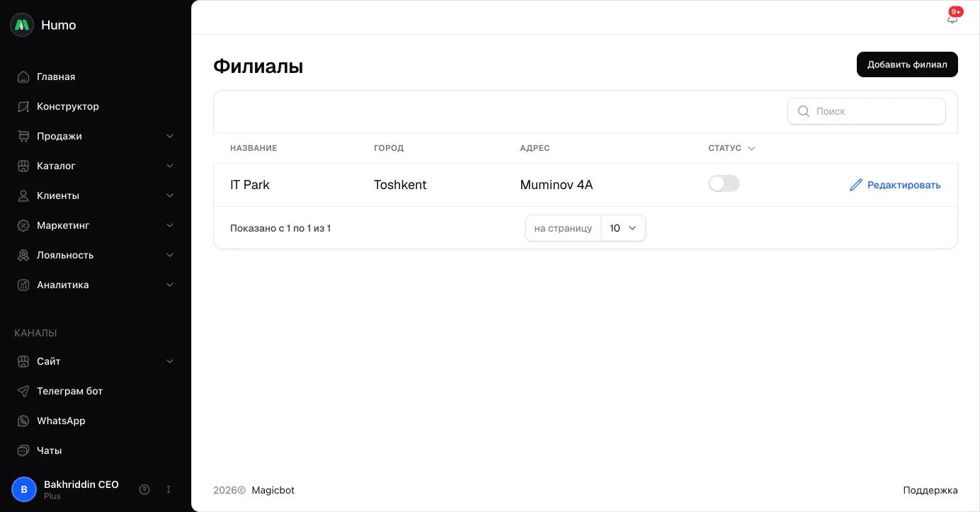Click the Клиенты person icon

pos(23,195)
